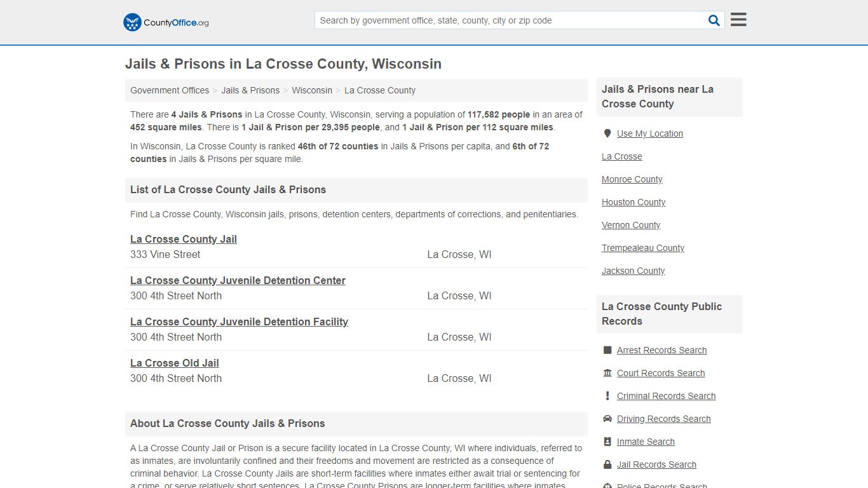Viewport: 868px width, 488px height.
Task: Open Arrest Records Search link
Action: coord(662,350)
